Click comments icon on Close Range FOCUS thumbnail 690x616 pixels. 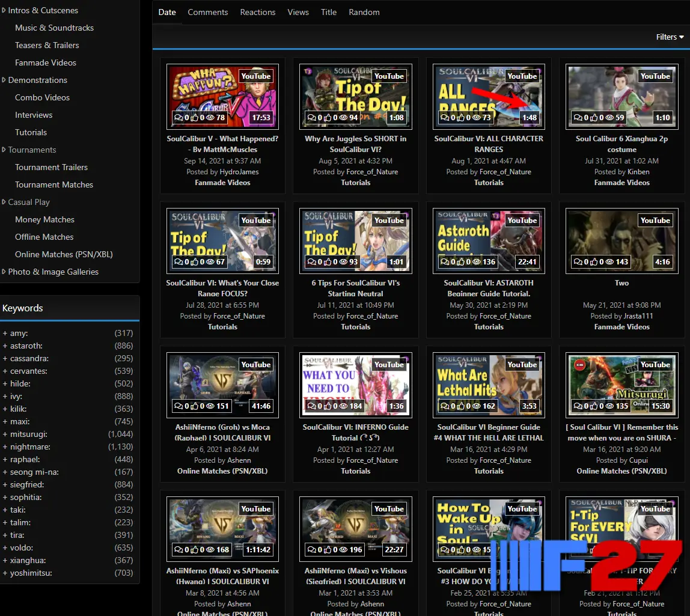[179, 262]
